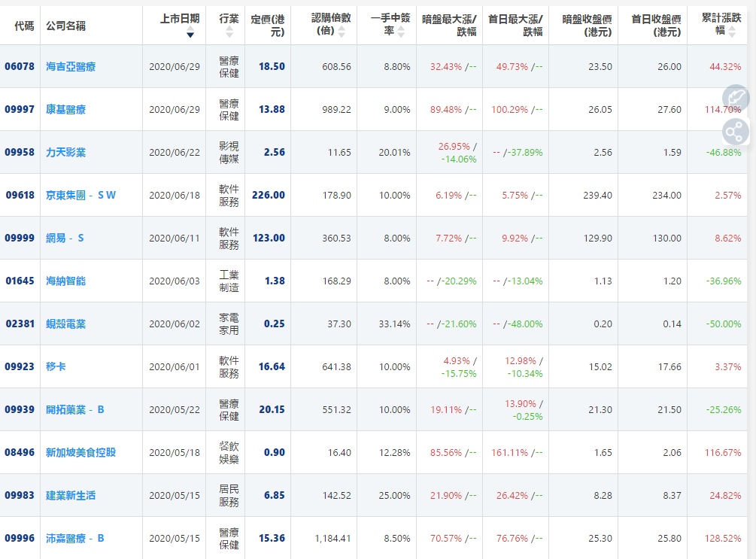Screen dimensions: 756x559
Task: Click the 定價(港元) column header
Action: click(268, 26)
